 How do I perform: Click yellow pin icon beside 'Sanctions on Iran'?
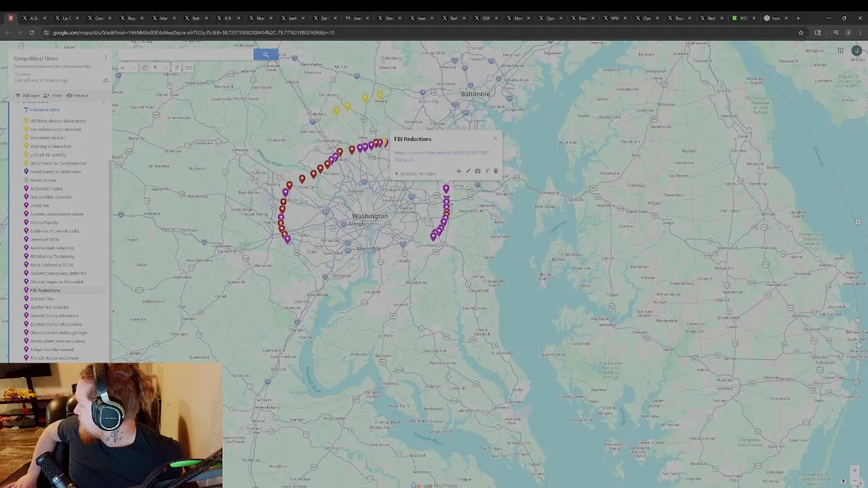(26, 138)
